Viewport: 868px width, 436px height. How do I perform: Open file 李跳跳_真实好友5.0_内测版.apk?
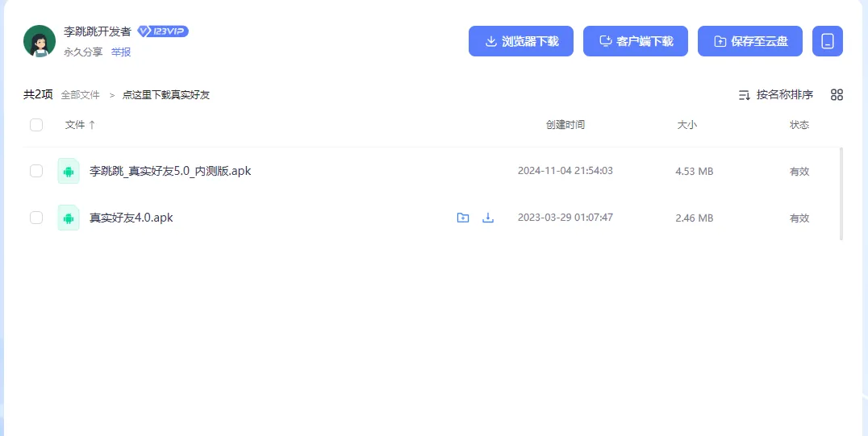tap(170, 171)
